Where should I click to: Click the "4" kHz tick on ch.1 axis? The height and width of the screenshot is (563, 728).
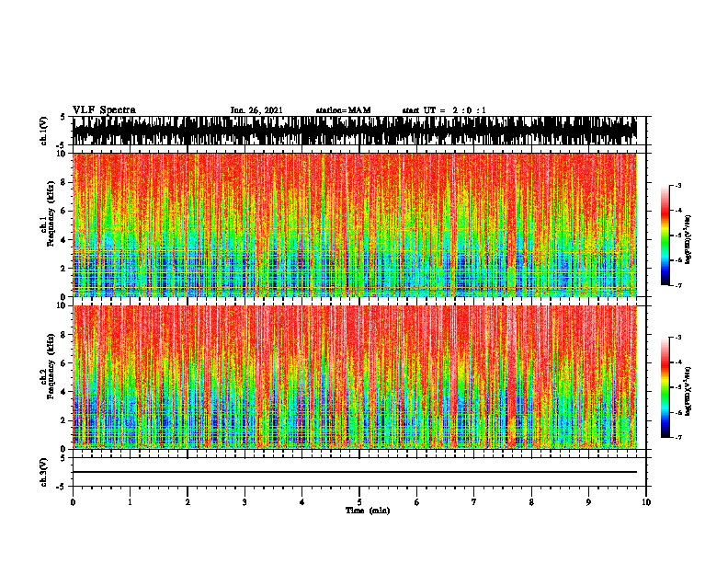(65, 240)
